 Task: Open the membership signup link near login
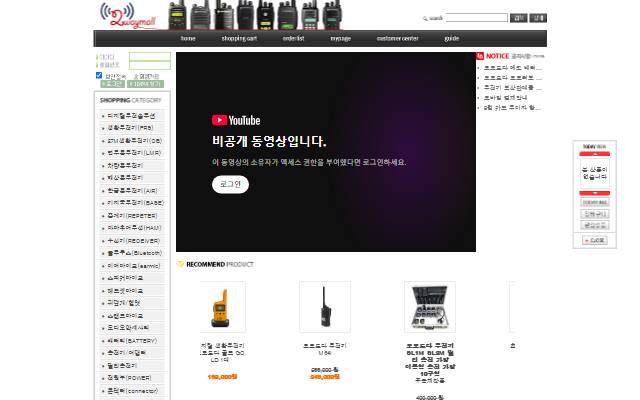tap(146, 76)
